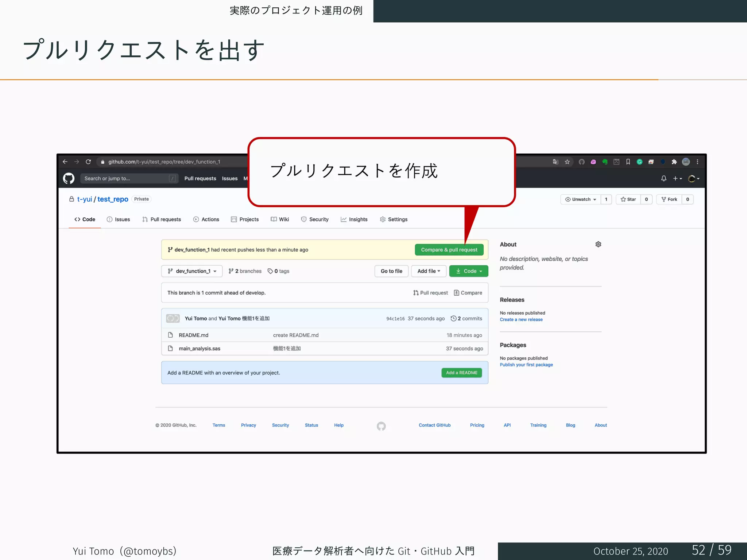The image size is (747, 560).
Task: Click the browser back arrow
Action: (x=65, y=162)
